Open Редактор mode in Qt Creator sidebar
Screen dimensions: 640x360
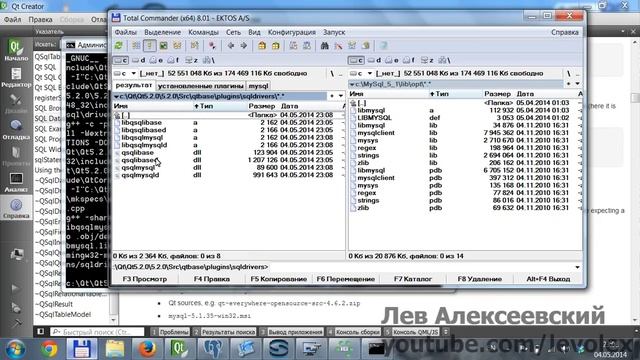tap(16, 78)
